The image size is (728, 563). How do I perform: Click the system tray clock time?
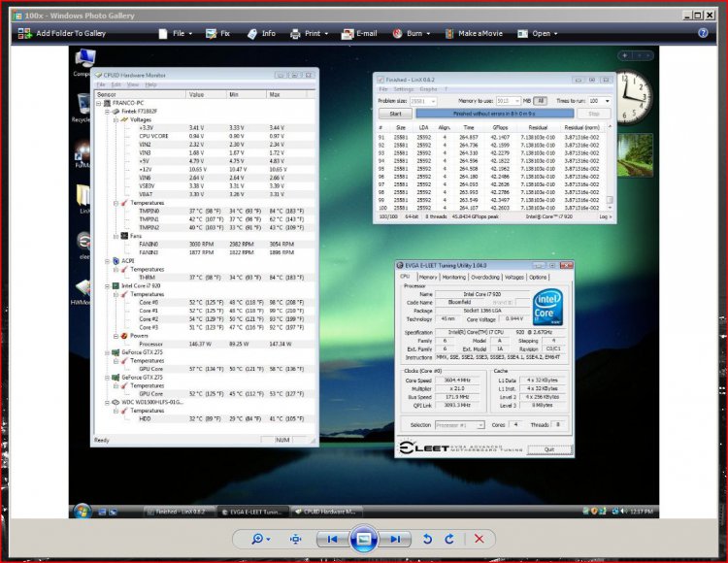[x=641, y=512]
